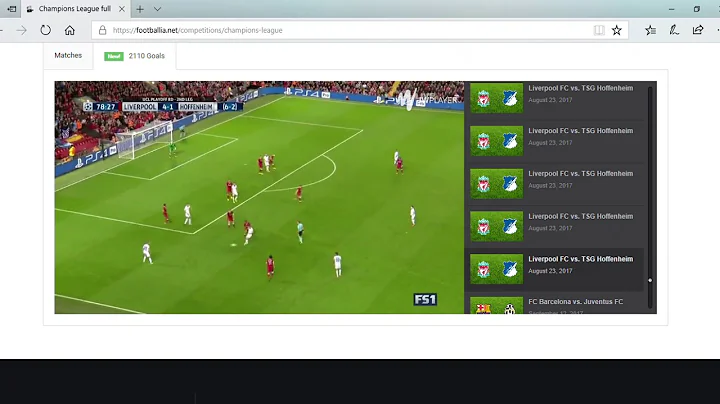Screen dimensions: 720x404
Task: Click the green New badge
Action: click(114, 56)
